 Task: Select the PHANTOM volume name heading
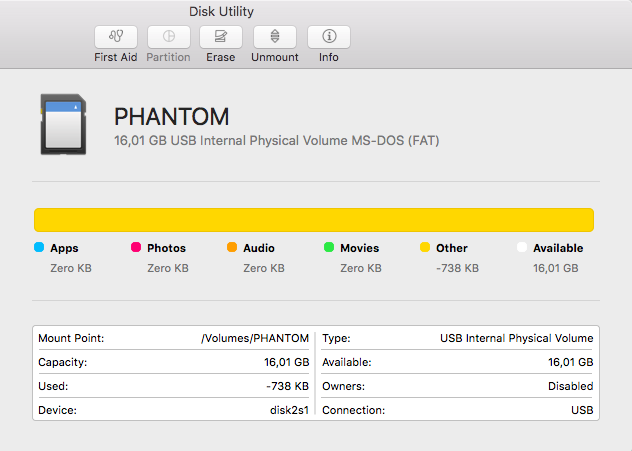(172, 117)
